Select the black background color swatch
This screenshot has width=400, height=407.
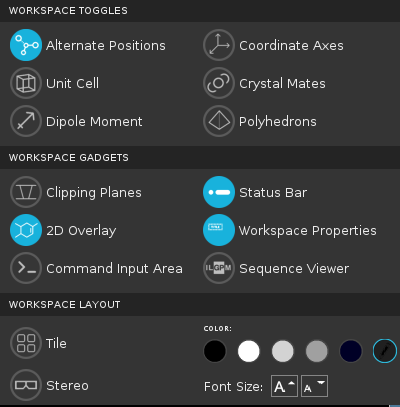[215, 351]
